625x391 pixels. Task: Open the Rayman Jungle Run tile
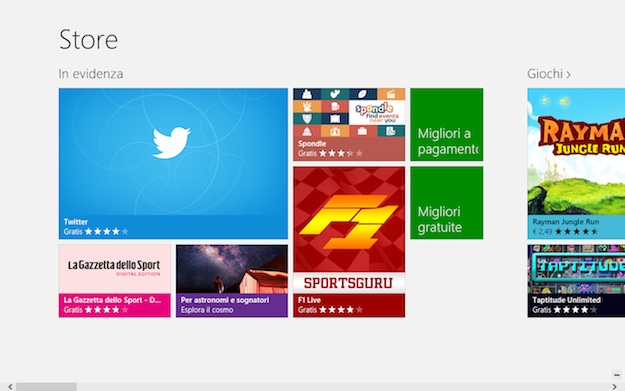[x=576, y=163]
